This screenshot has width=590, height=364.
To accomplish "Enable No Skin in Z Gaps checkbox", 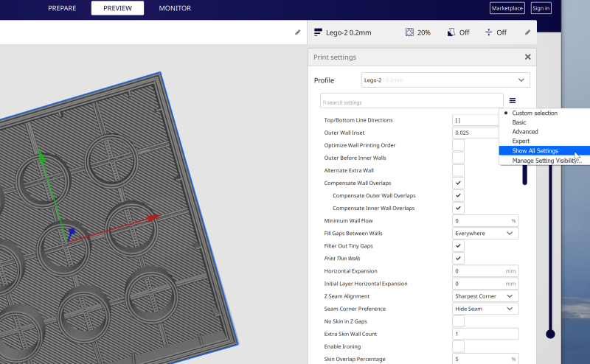I will pos(458,321).
